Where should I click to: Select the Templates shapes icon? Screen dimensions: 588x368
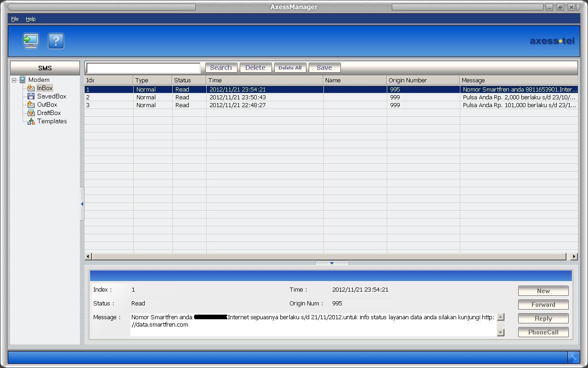pyautogui.click(x=31, y=121)
